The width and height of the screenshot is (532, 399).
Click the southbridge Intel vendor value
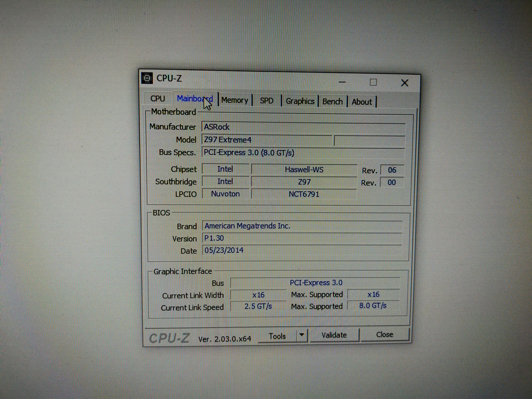225,181
